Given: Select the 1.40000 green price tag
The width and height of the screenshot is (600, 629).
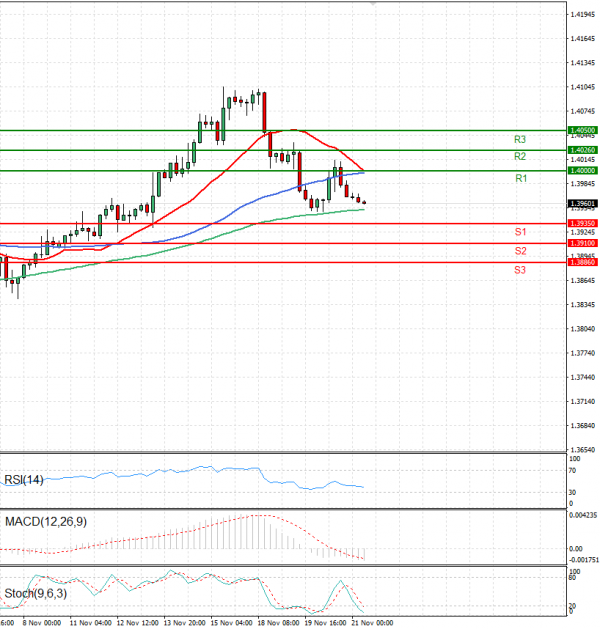Looking at the screenshot, I should 582,171.
